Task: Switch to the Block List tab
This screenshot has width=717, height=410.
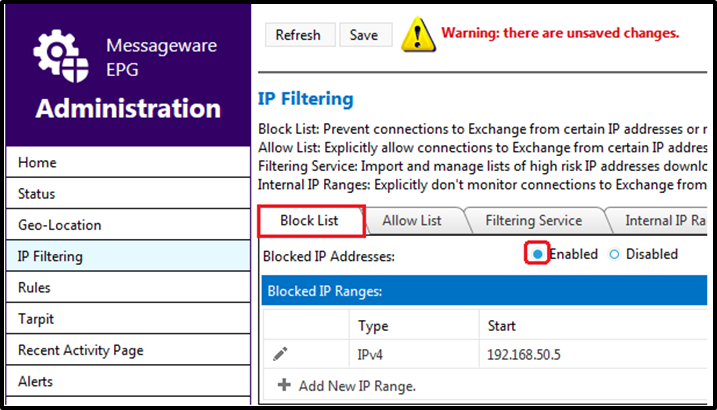Action: click(310, 221)
